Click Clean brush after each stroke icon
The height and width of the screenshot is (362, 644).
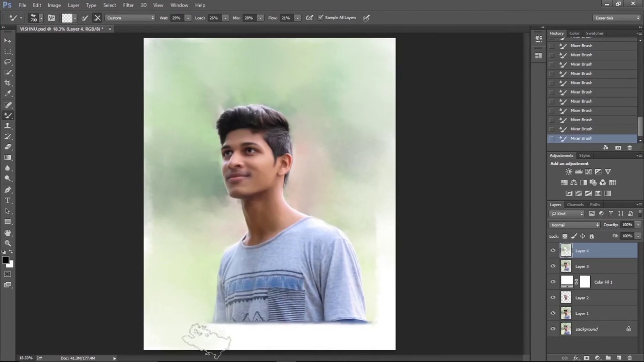pyautogui.click(x=98, y=18)
